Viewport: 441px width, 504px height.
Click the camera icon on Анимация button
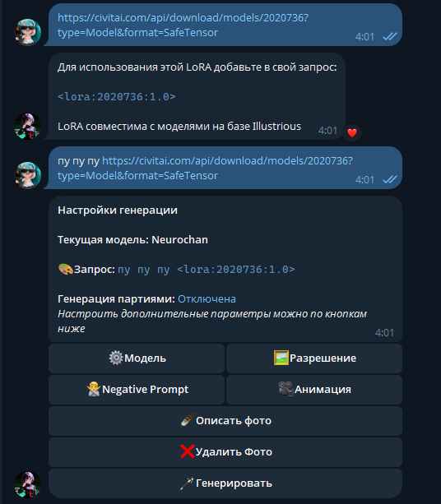point(285,389)
